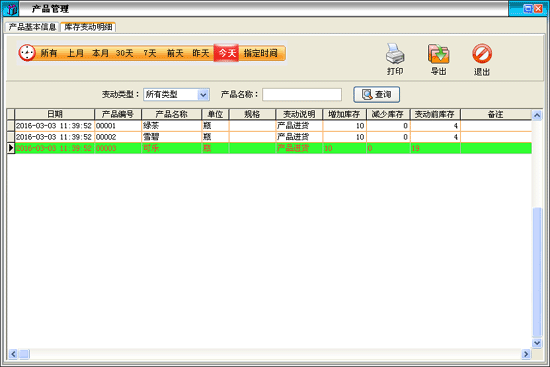
Task: Open the 变动类型 dropdown list
Action: tap(203, 94)
